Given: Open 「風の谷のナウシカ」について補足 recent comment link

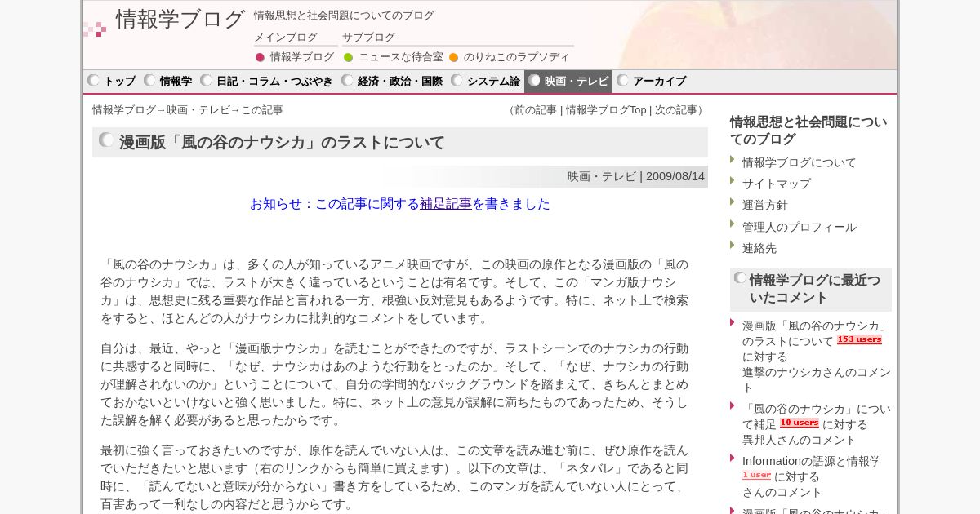Looking at the screenshot, I should point(817,417).
